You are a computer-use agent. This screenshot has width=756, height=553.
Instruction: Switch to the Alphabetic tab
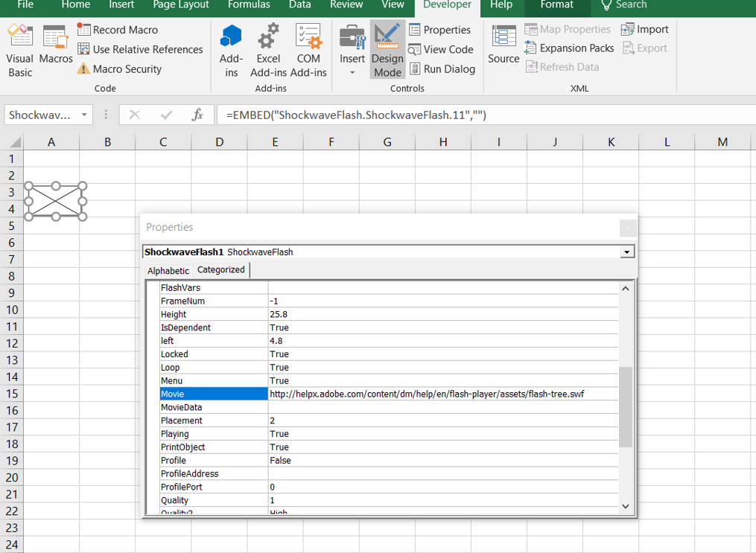(x=168, y=270)
